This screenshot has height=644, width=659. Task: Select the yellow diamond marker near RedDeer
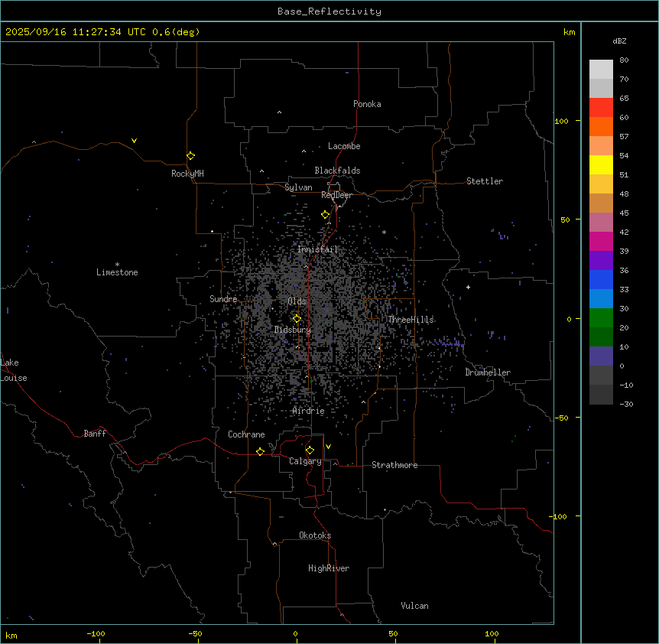point(325,215)
